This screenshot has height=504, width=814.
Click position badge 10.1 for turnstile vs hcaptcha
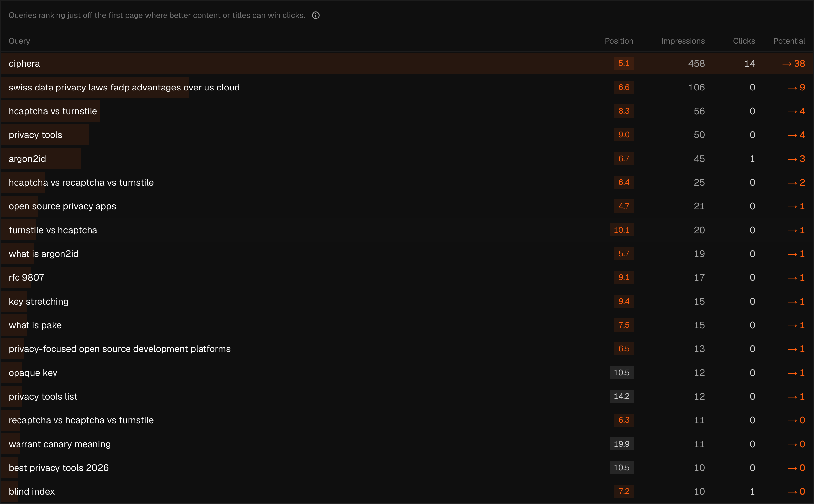coord(621,230)
